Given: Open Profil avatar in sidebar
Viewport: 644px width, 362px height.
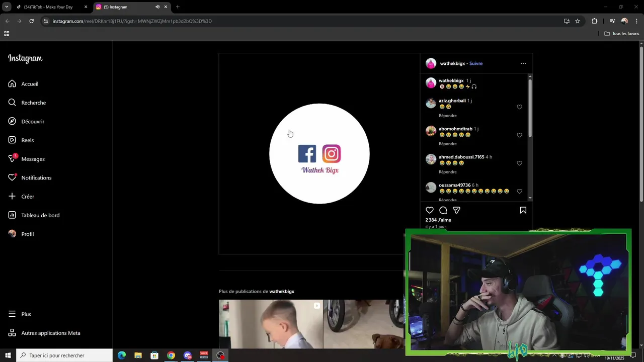Looking at the screenshot, I should [12, 234].
